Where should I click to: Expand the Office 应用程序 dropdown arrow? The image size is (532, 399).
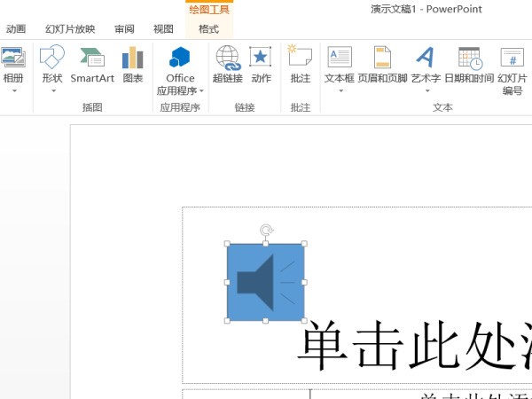(201, 91)
